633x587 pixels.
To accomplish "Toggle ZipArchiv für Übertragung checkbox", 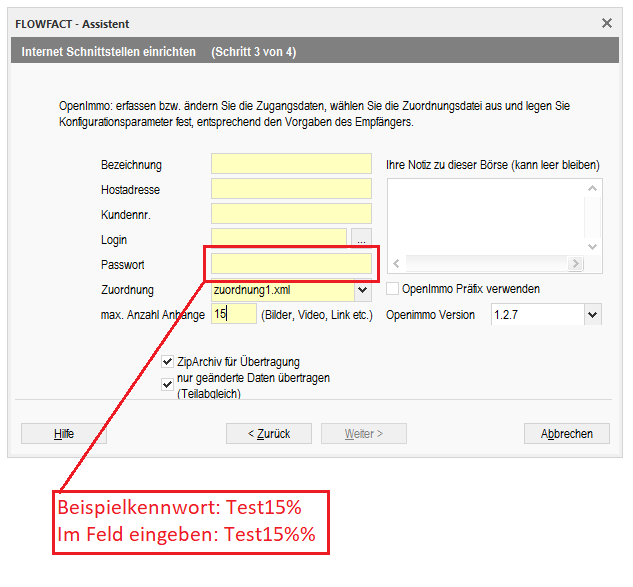I will [168, 362].
